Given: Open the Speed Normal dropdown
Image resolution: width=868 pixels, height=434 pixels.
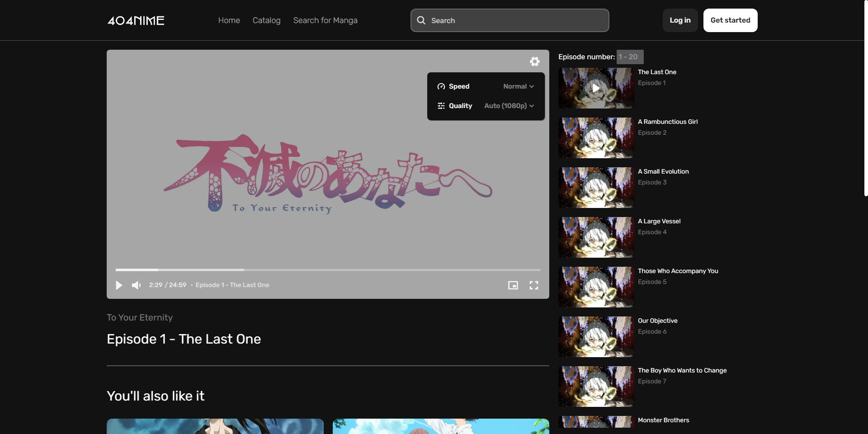Looking at the screenshot, I should tap(519, 86).
